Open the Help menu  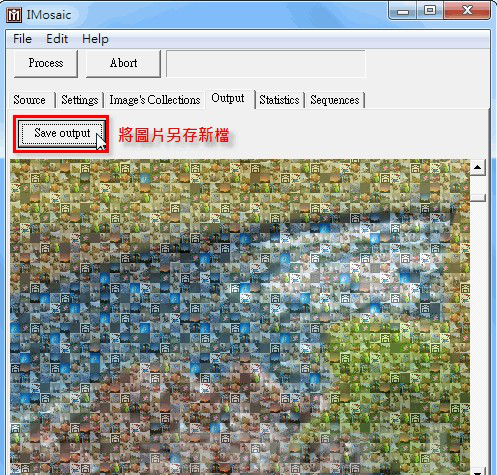95,39
